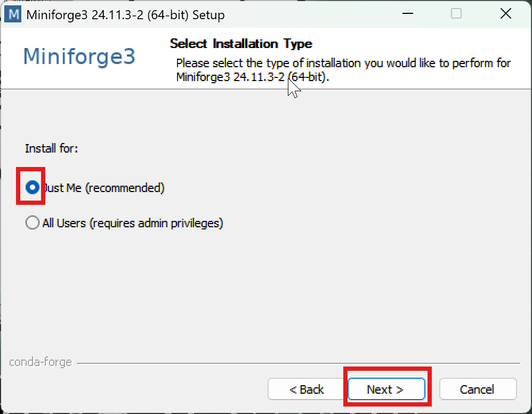Click the conda-forge branding text
Image resolution: width=532 pixels, height=414 pixels.
coord(41,362)
